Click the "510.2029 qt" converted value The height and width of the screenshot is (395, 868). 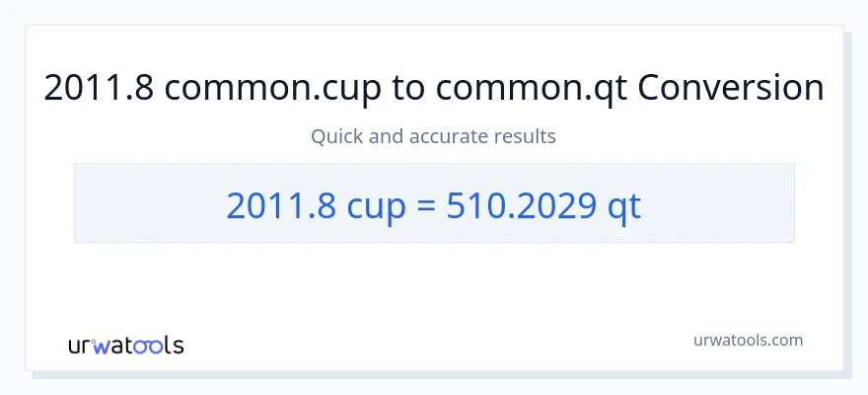(x=543, y=204)
